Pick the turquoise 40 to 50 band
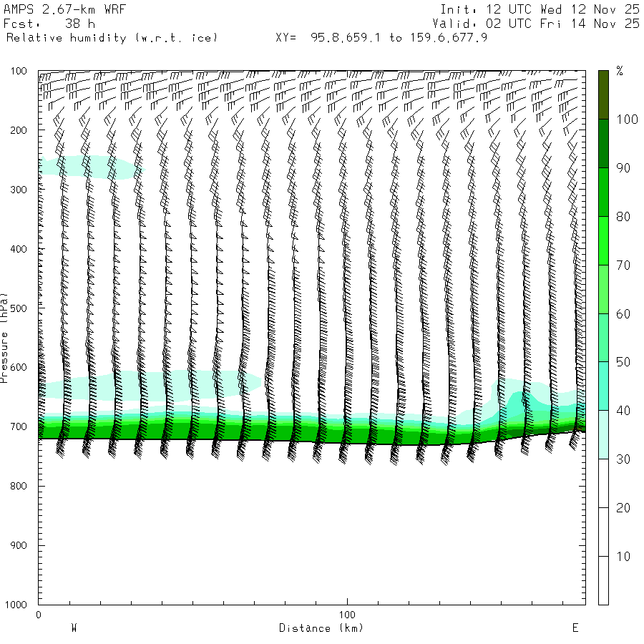Viewport: 644px width, 644px height. pyautogui.click(x=603, y=386)
